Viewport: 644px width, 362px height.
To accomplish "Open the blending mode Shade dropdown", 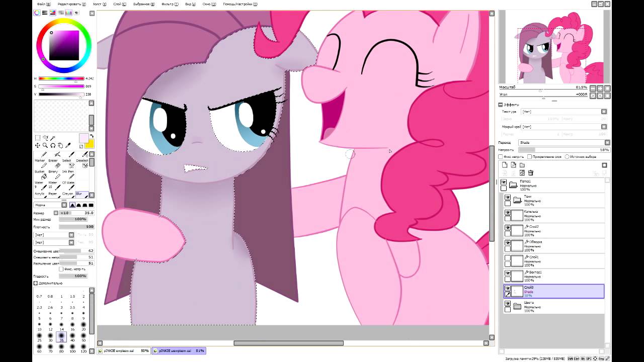I will point(564,142).
